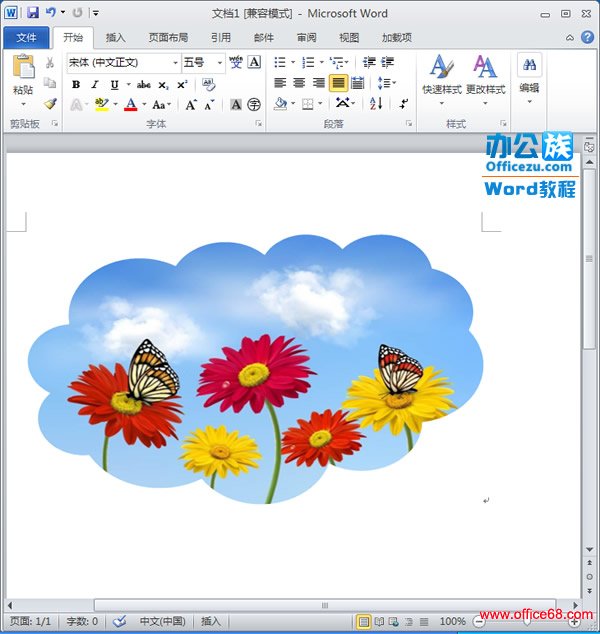The image size is (600, 634).
Task: Click the Phonetic Guide icon
Action: pyautogui.click(x=236, y=62)
